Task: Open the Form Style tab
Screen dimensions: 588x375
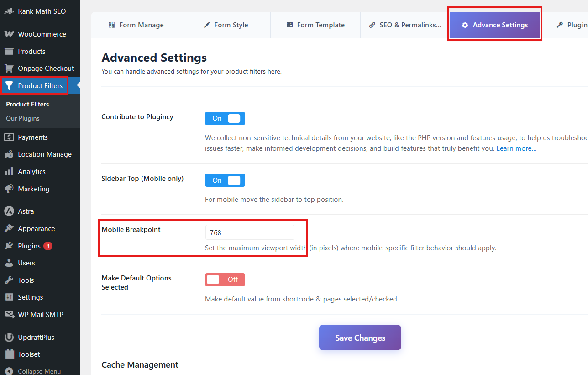Action: (226, 25)
